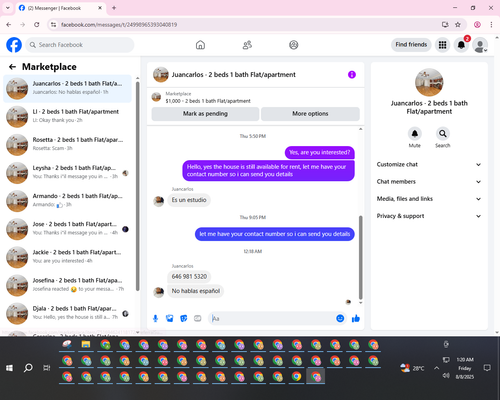Send a thumbs-up like

point(356,319)
